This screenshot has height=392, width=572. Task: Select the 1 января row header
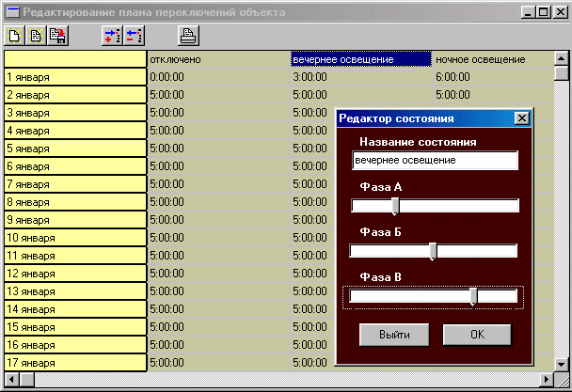tap(75, 77)
